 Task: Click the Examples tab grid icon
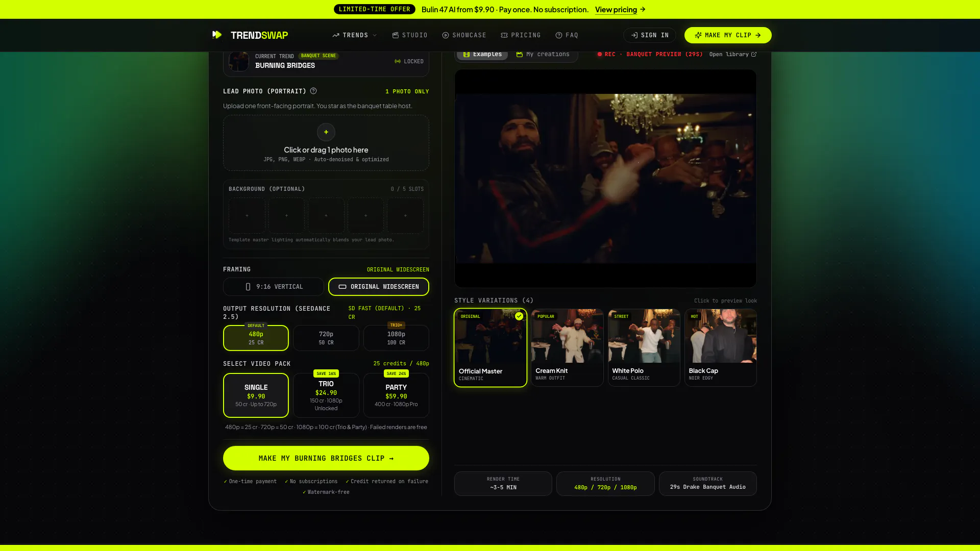pyautogui.click(x=467, y=54)
